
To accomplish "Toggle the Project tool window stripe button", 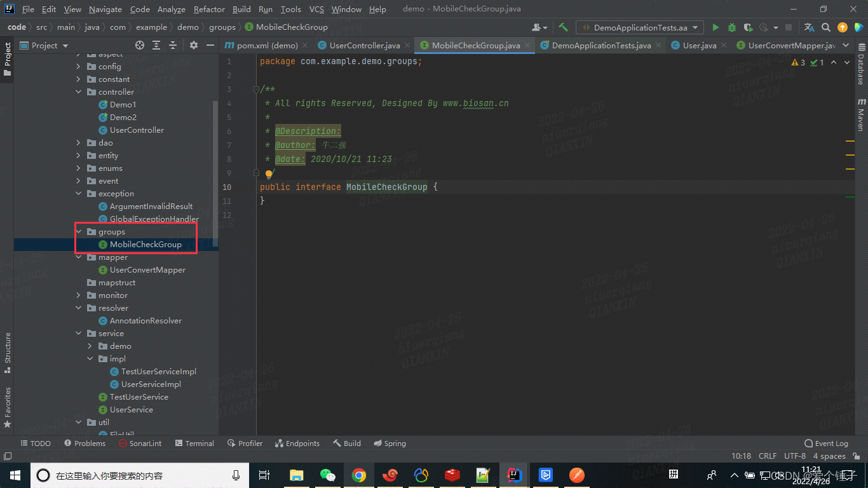I will 8,59.
